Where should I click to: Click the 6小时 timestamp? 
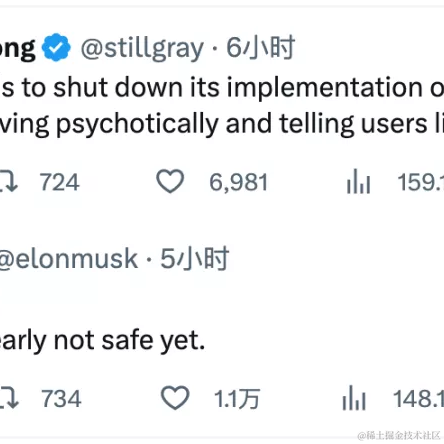261,47
